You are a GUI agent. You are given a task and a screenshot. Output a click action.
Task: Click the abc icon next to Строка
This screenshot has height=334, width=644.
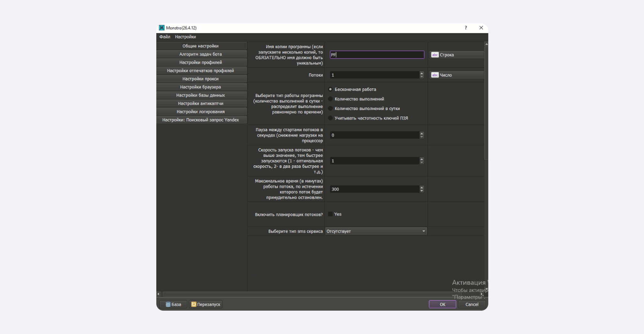[x=435, y=55]
